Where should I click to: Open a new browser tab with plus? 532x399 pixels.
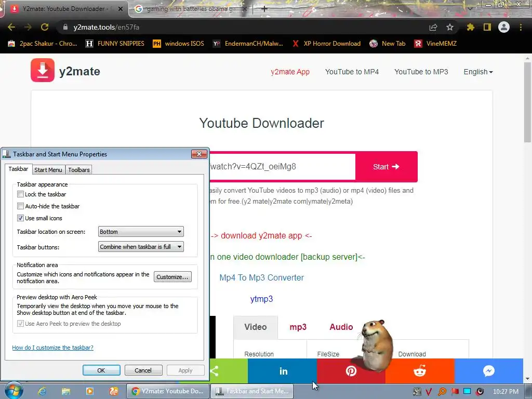pyautogui.click(x=264, y=9)
